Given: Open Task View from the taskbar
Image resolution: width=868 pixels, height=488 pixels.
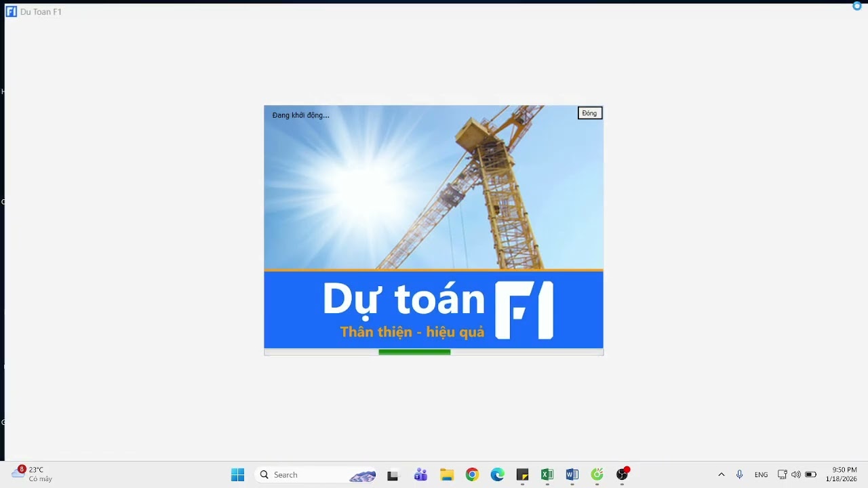Looking at the screenshot, I should (x=393, y=475).
